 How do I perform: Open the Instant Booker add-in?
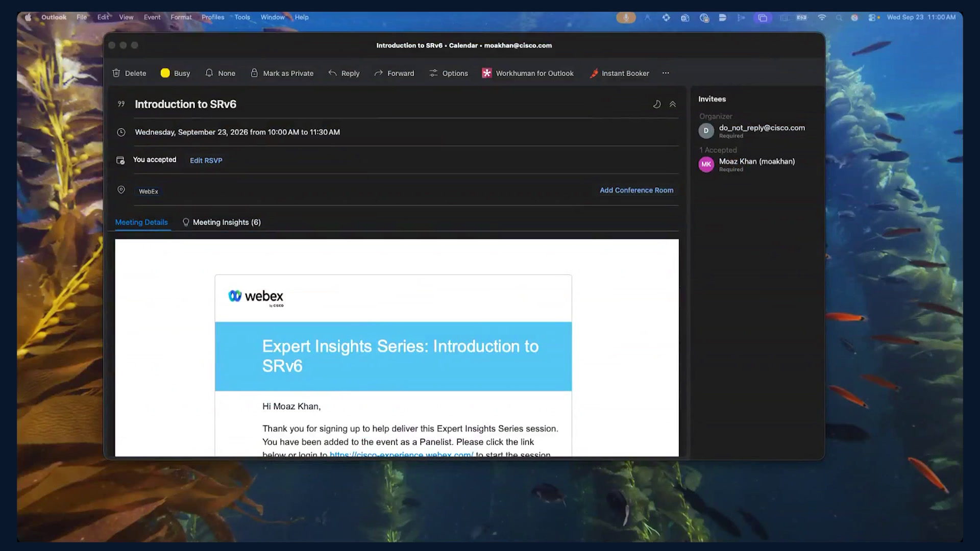coord(619,73)
